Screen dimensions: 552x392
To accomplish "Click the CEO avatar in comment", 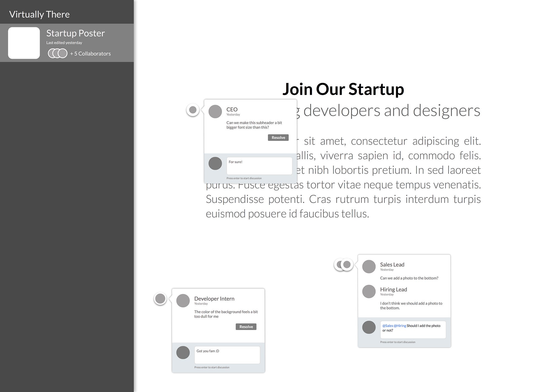I will coord(215,112).
